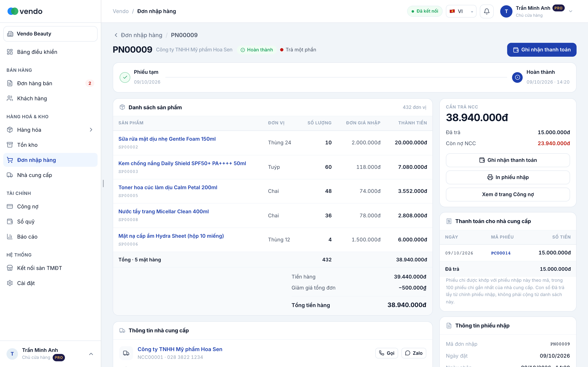
Task: Open the notifications bell
Action: tap(487, 11)
